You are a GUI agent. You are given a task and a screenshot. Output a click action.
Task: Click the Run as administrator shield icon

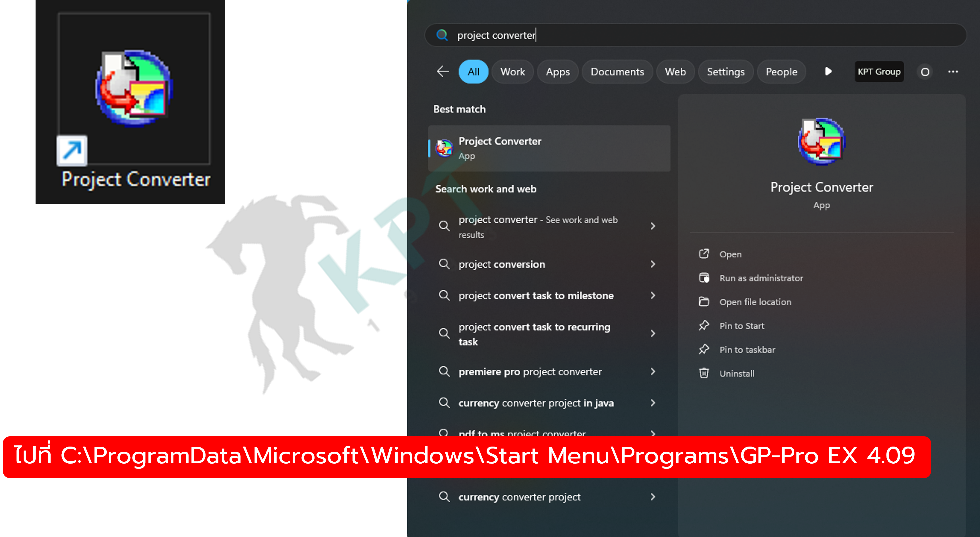704,278
